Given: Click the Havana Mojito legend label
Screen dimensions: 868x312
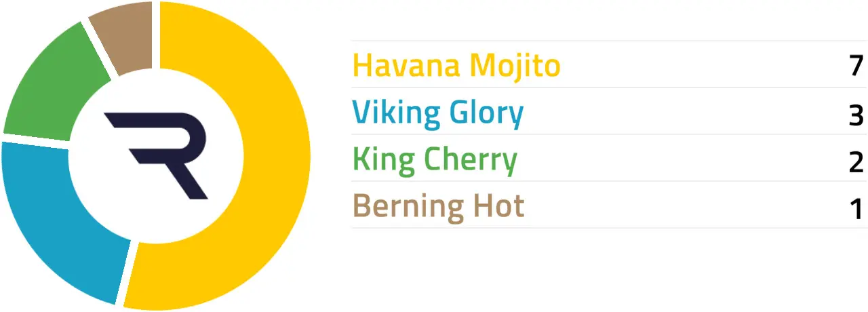Looking at the screenshot, I should pyautogui.click(x=456, y=66).
